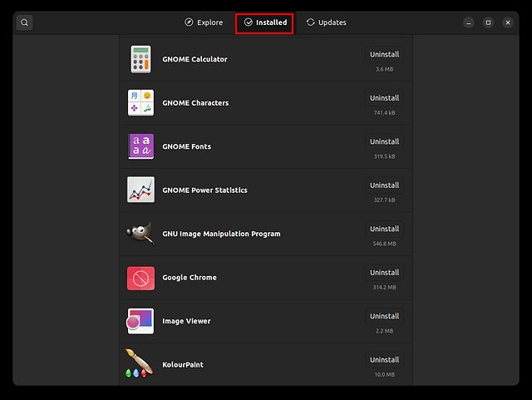Viewport: 532px width, 400px height.
Task: Uninstall Image Viewer
Action: coord(384,316)
